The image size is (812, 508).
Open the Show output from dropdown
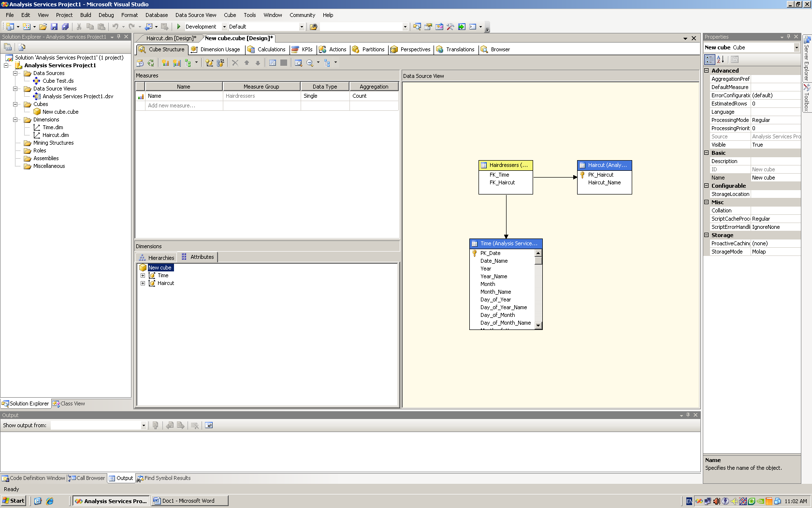(x=144, y=425)
